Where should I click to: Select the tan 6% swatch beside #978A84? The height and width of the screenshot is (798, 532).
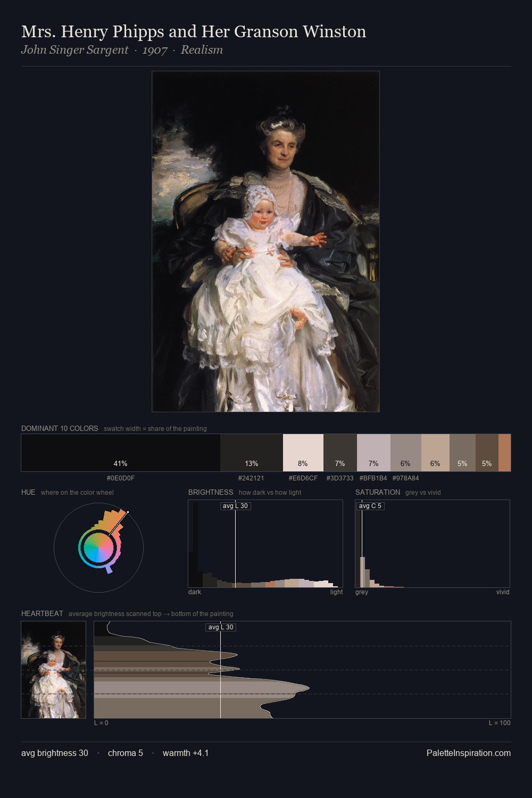point(435,453)
